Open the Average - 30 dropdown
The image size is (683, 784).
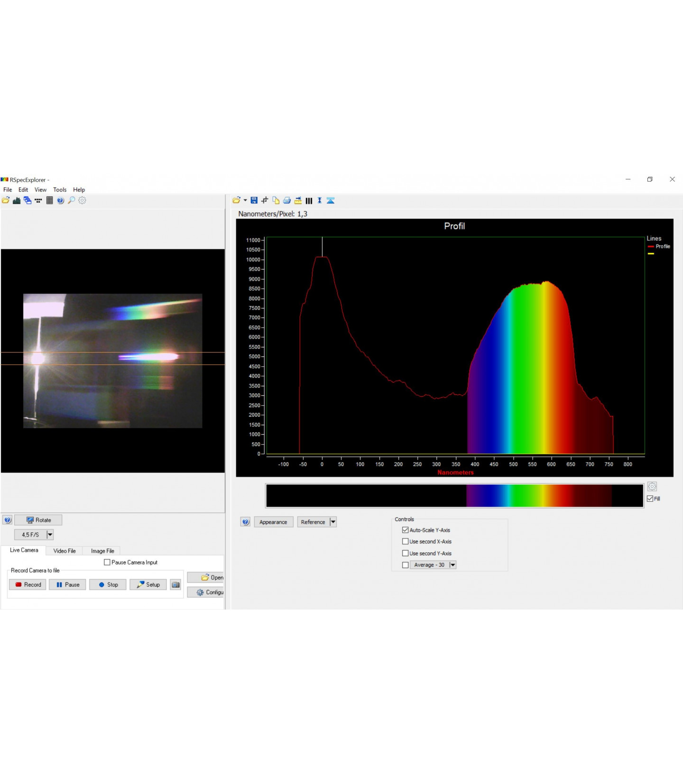coord(452,565)
